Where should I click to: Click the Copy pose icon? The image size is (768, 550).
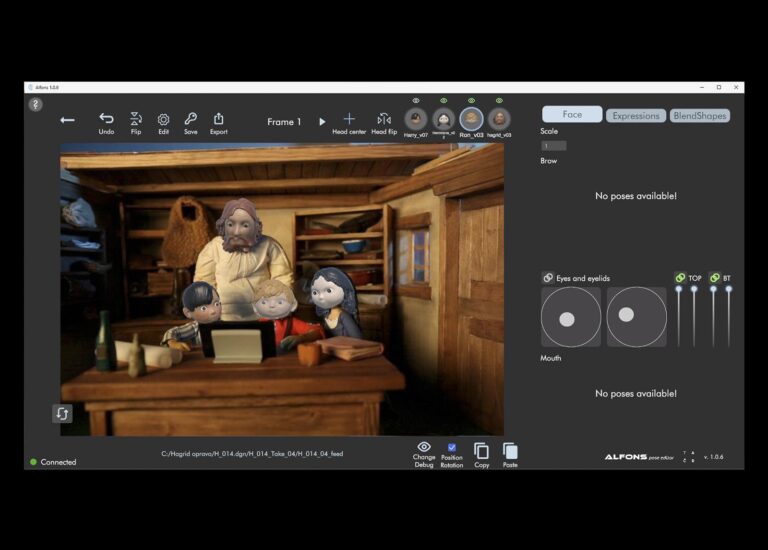(481, 451)
